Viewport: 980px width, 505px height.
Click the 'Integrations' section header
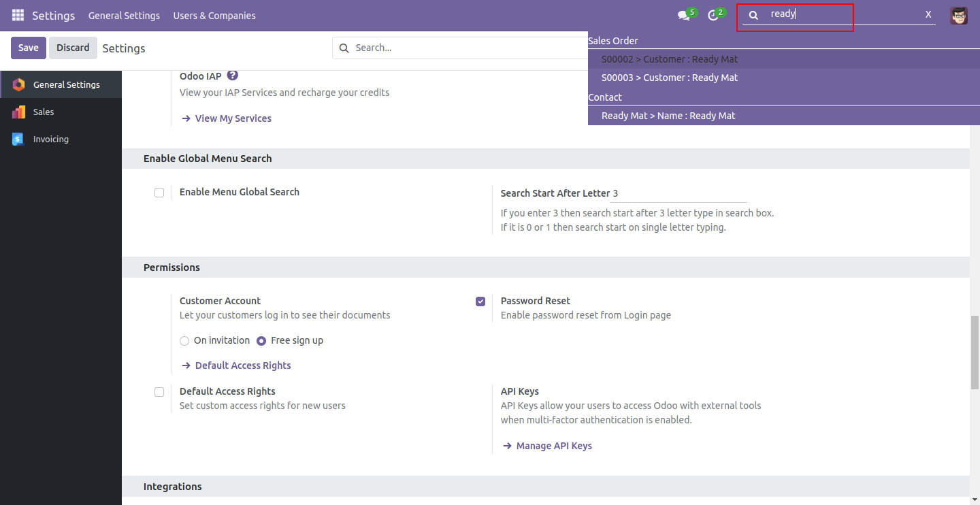(x=173, y=487)
